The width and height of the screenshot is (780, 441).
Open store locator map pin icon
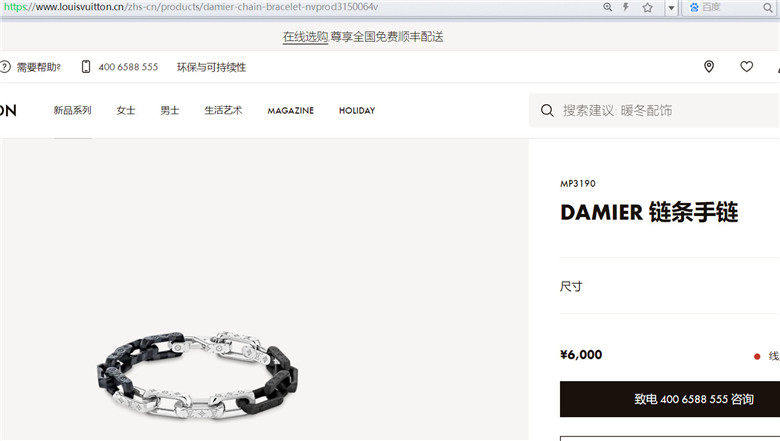pyautogui.click(x=709, y=67)
